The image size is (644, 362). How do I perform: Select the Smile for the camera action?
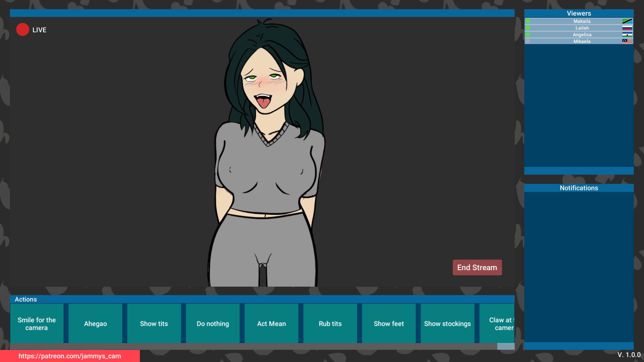(x=37, y=323)
